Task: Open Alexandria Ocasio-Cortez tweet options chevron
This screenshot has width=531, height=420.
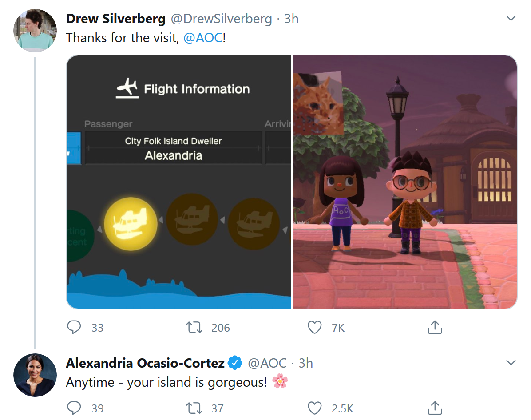Action: tap(511, 362)
